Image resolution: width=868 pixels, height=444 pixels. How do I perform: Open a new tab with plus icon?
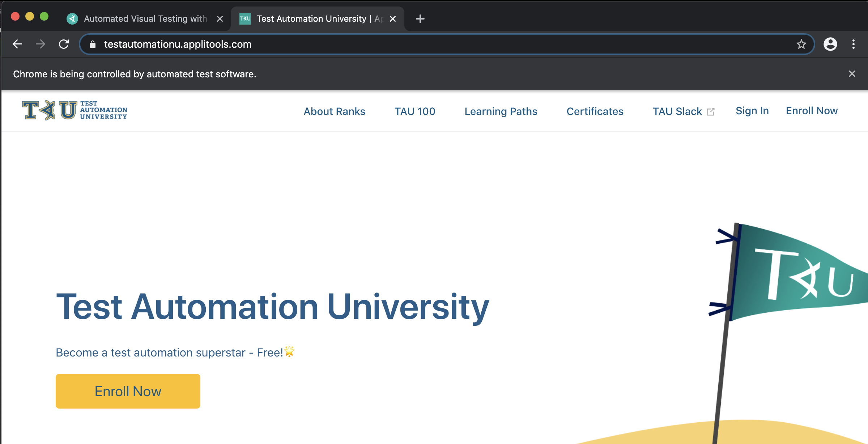coord(420,19)
